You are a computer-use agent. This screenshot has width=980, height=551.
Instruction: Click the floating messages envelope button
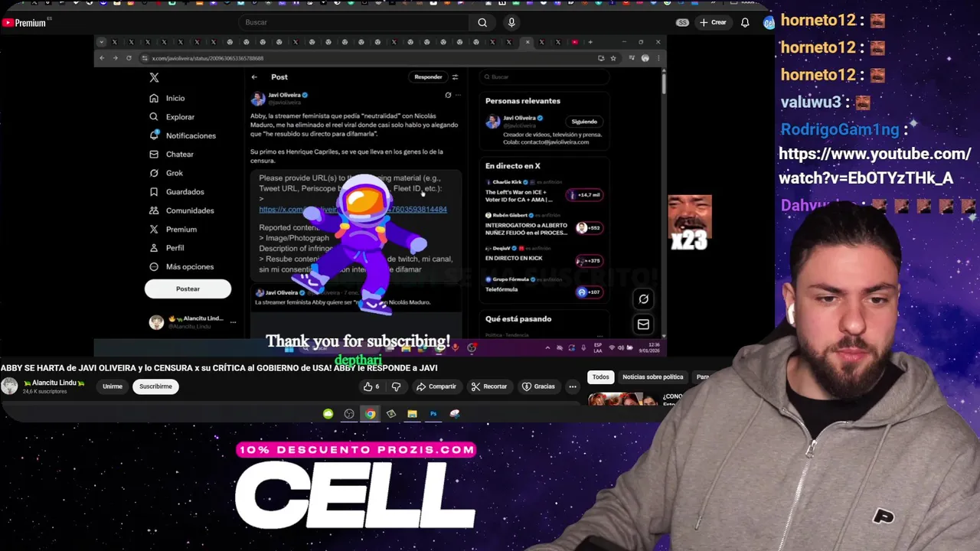pos(643,324)
